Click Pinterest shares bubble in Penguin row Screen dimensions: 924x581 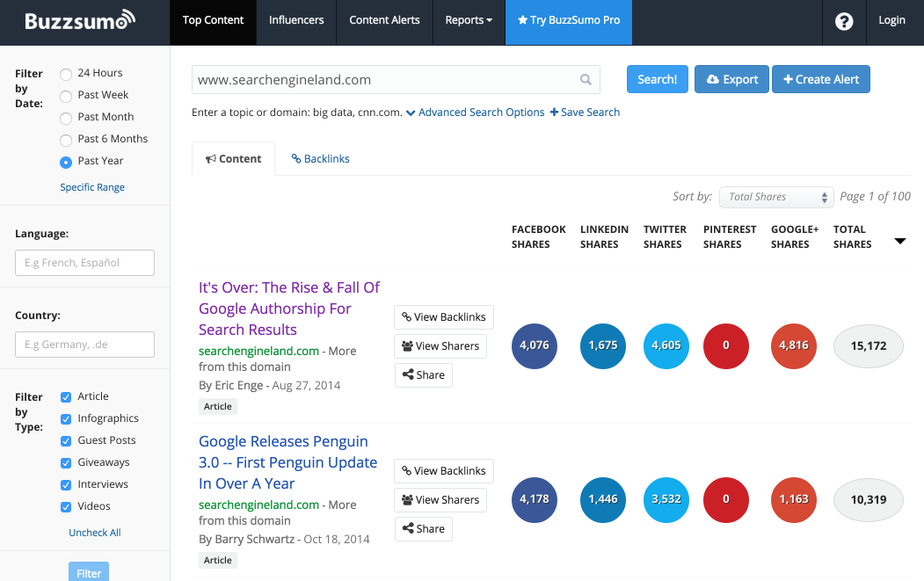[x=726, y=499]
